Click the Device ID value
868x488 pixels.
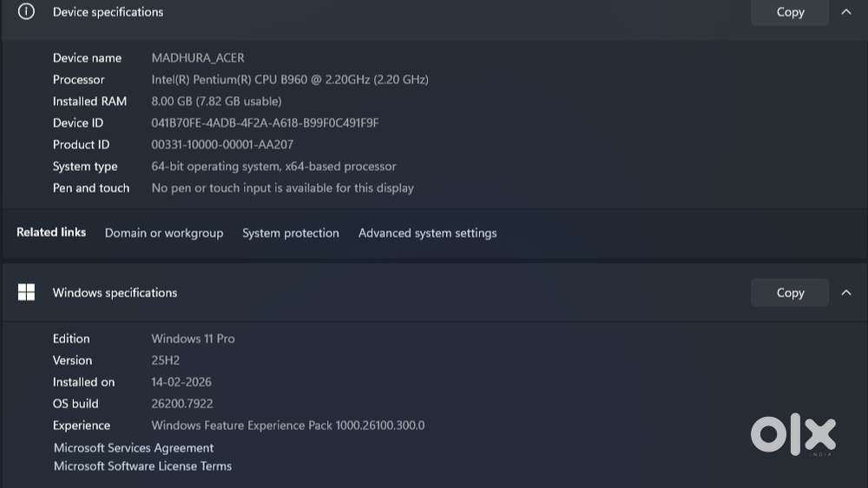pyautogui.click(x=265, y=123)
